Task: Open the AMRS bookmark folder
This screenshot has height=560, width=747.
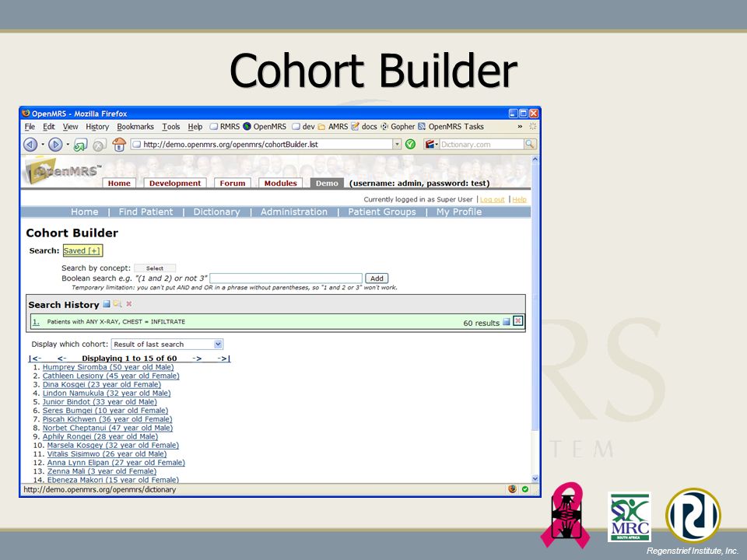Action: (x=333, y=127)
